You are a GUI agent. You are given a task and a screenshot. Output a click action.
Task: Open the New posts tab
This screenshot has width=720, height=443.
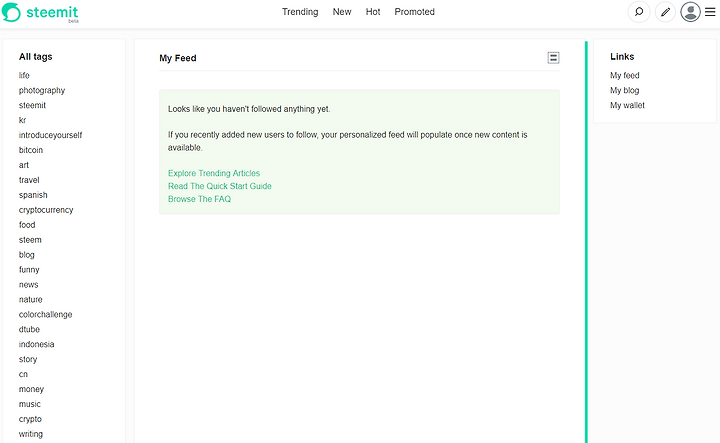click(342, 12)
